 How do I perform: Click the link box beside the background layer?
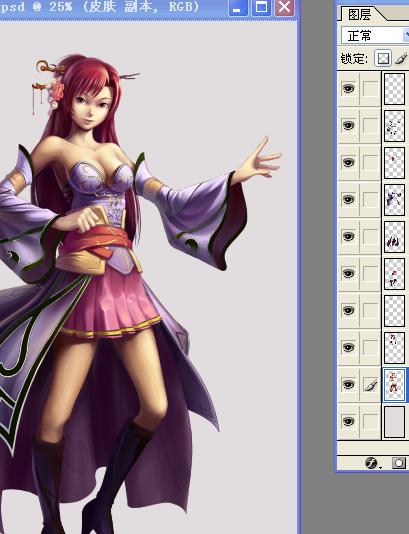[370, 421]
